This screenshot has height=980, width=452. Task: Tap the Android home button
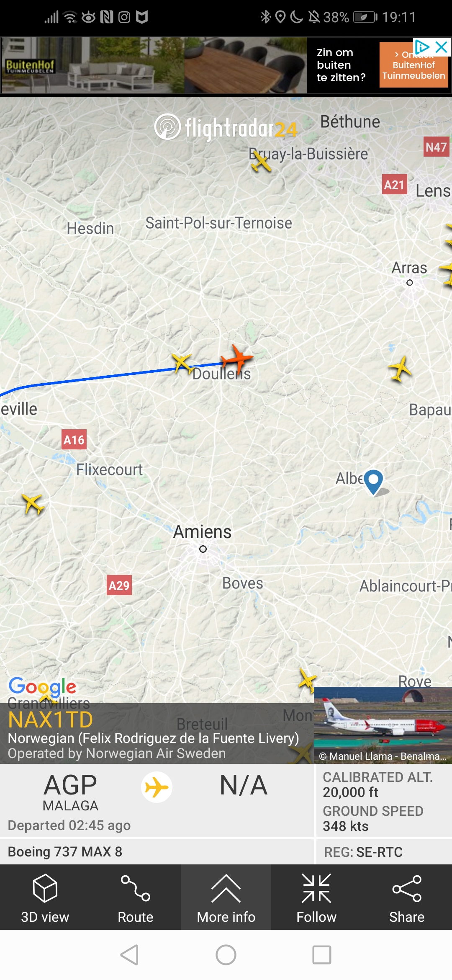coord(226,955)
